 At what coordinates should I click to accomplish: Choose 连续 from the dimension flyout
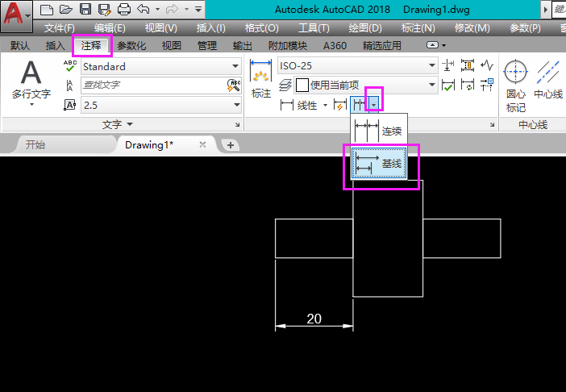point(379,131)
